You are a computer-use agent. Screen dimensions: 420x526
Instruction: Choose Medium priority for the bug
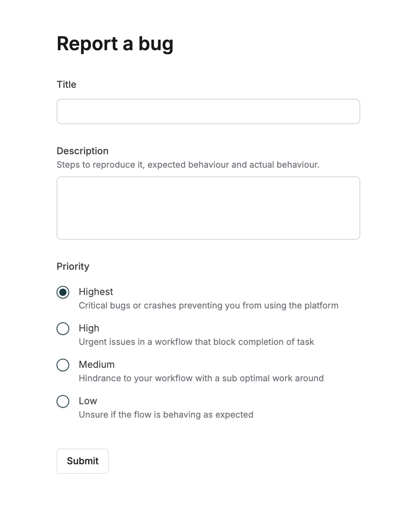(63, 365)
